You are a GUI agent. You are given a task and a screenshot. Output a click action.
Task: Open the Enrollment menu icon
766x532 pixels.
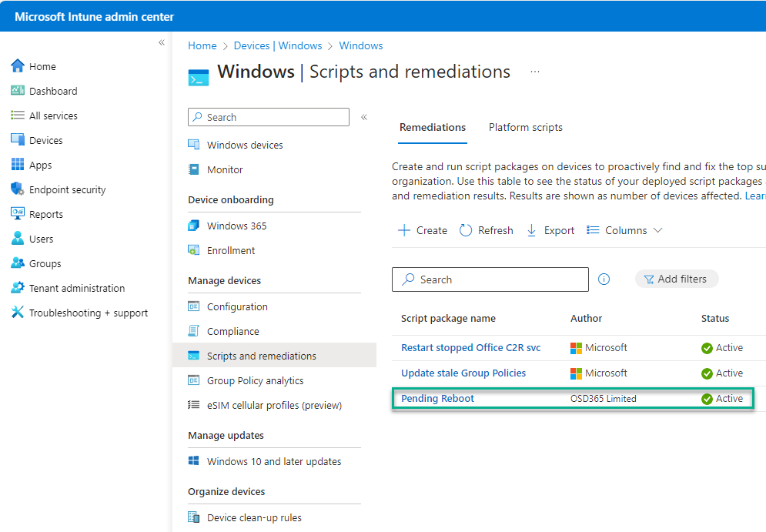click(x=194, y=250)
